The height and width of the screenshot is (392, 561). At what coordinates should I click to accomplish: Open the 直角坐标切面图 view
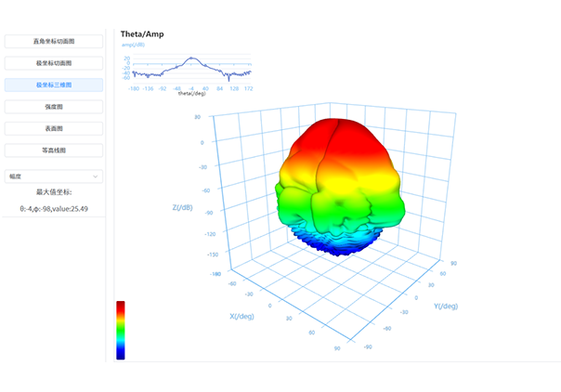tap(54, 42)
